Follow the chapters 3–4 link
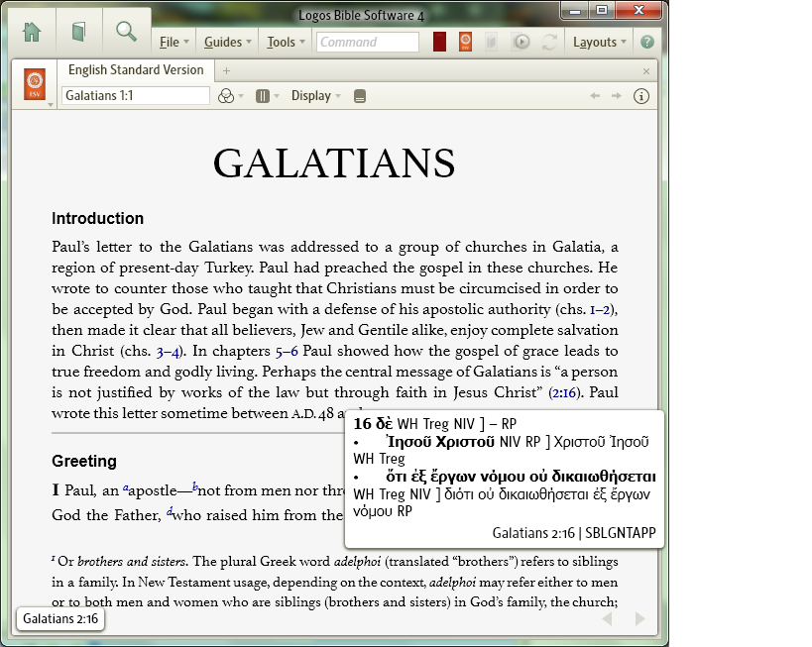 (x=168, y=352)
